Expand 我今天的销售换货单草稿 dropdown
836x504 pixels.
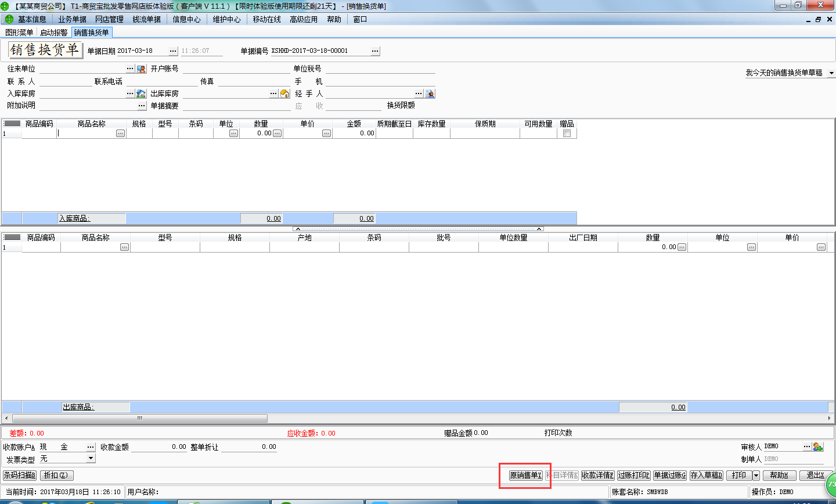[831, 73]
